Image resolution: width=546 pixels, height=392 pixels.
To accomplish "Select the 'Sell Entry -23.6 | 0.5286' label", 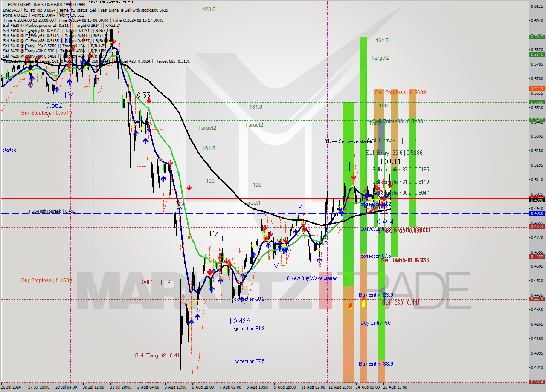I will coord(394,153).
